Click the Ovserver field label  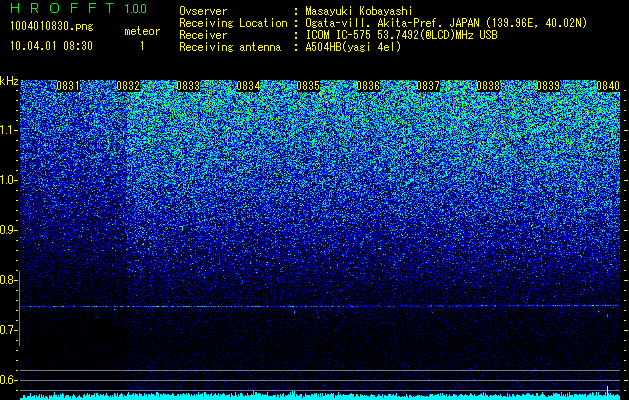click(203, 11)
